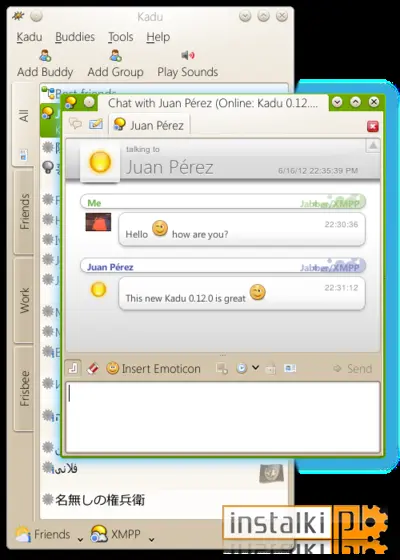Open the Buddies menu

coord(75,37)
